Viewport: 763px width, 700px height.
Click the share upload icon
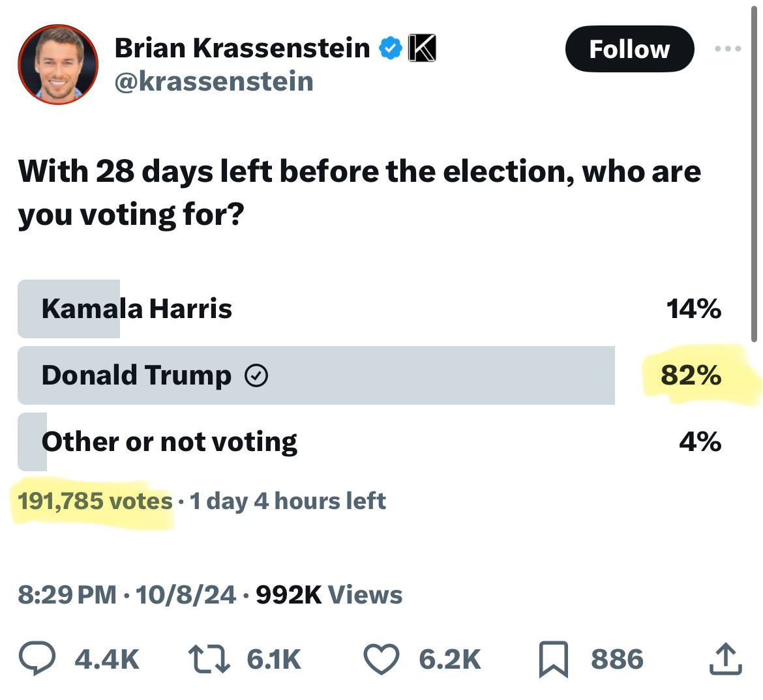point(725,659)
